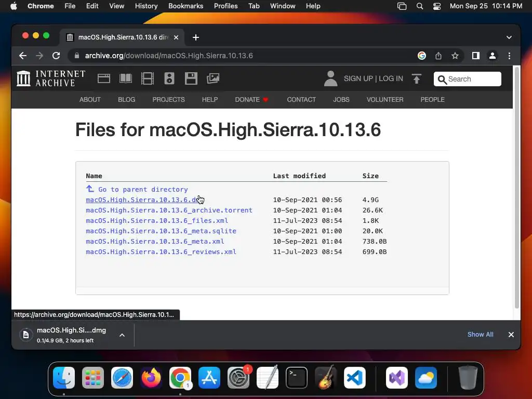Viewport: 532px width, 399px height.
Task: Expand tab search chevron
Action: 509,37
